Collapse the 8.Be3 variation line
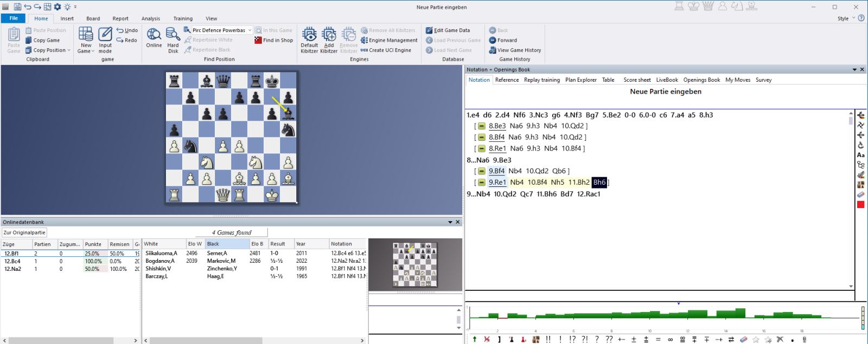The image size is (868, 344). tap(481, 126)
